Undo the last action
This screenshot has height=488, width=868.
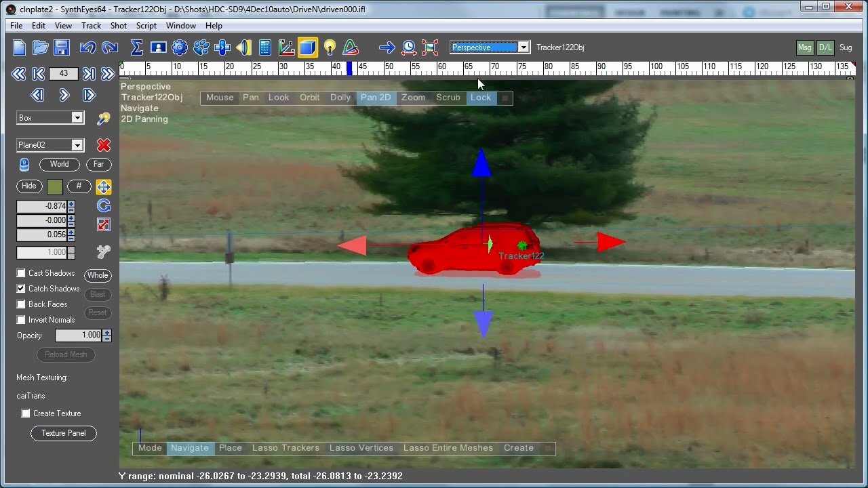[87, 47]
